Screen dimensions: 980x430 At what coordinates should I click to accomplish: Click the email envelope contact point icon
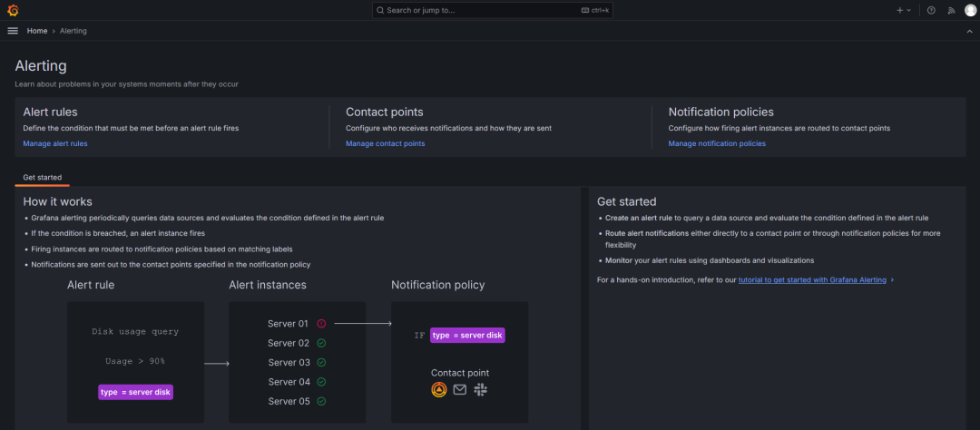click(459, 389)
